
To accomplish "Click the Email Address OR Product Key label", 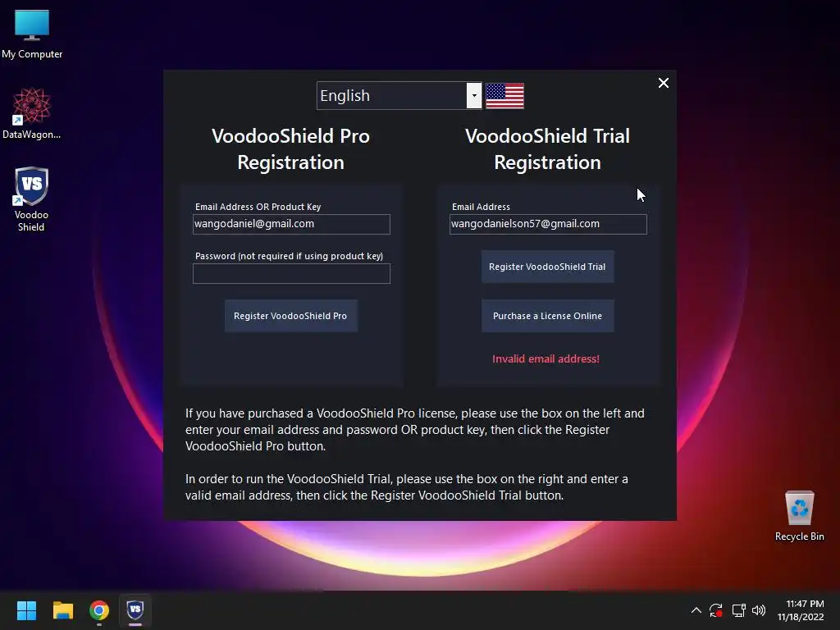I will pyautogui.click(x=258, y=207).
